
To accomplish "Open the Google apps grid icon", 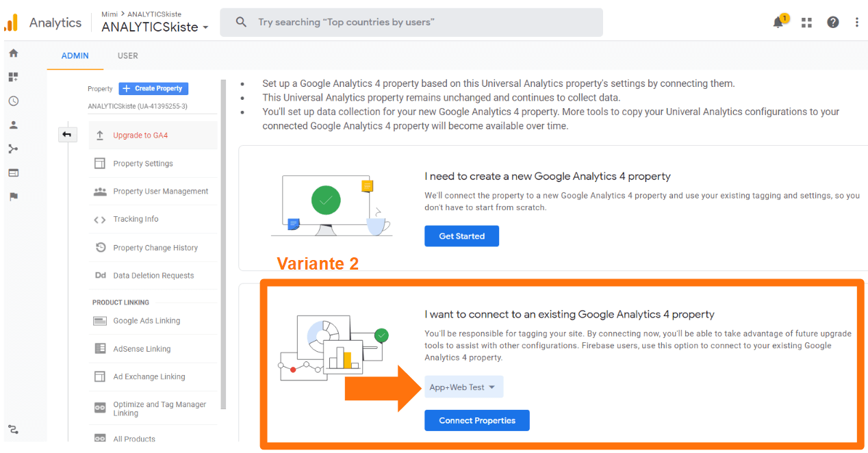I will tap(806, 23).
